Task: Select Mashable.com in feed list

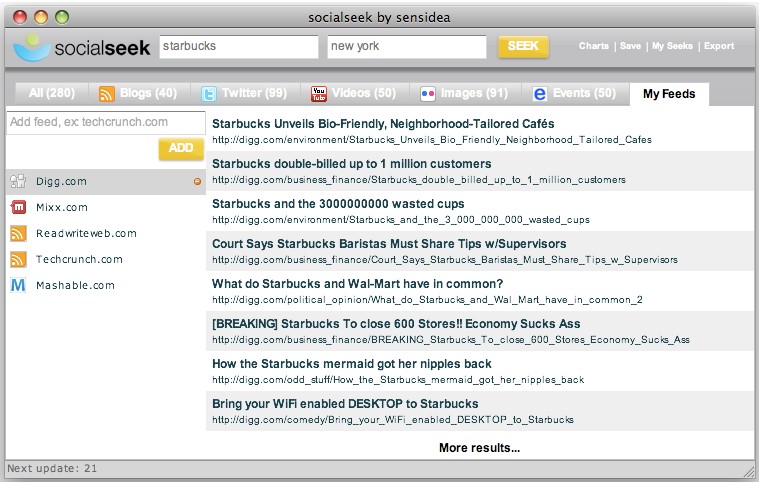Action: tap(106, 286)
